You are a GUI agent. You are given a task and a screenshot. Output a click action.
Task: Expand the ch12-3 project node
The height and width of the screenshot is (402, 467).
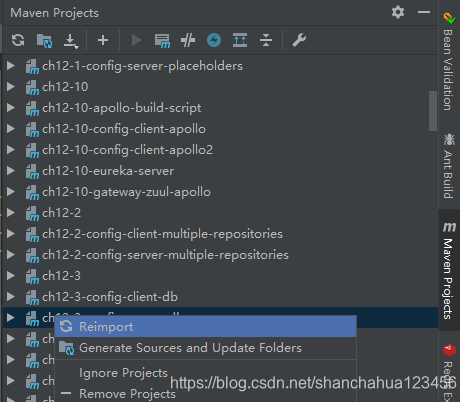click(x=11, y=276)
